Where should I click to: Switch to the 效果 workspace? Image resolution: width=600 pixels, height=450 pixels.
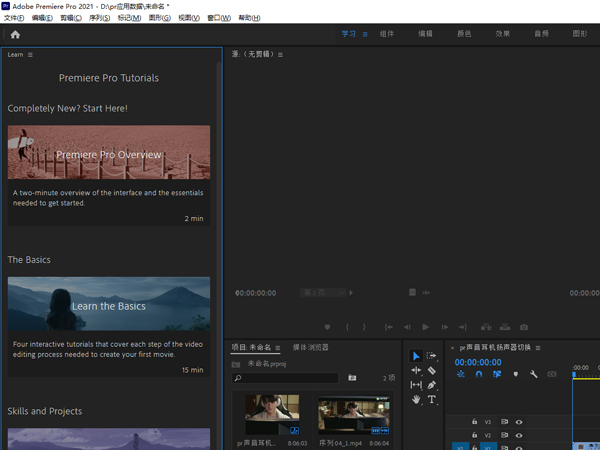503,34
